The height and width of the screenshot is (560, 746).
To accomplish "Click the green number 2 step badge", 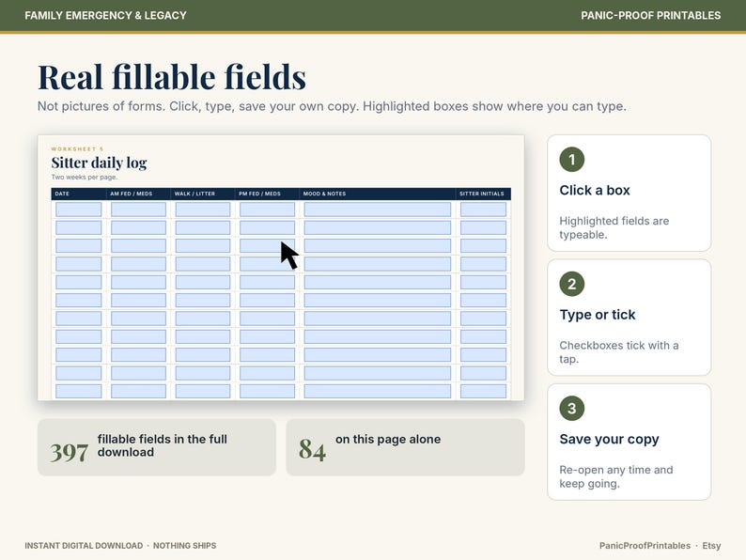I will click(x=571, y=284).
